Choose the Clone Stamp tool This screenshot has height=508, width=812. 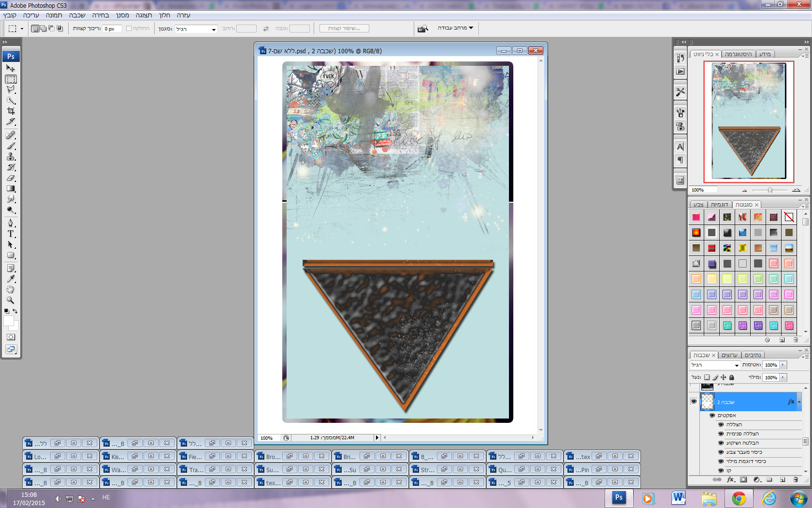[11, 157]
